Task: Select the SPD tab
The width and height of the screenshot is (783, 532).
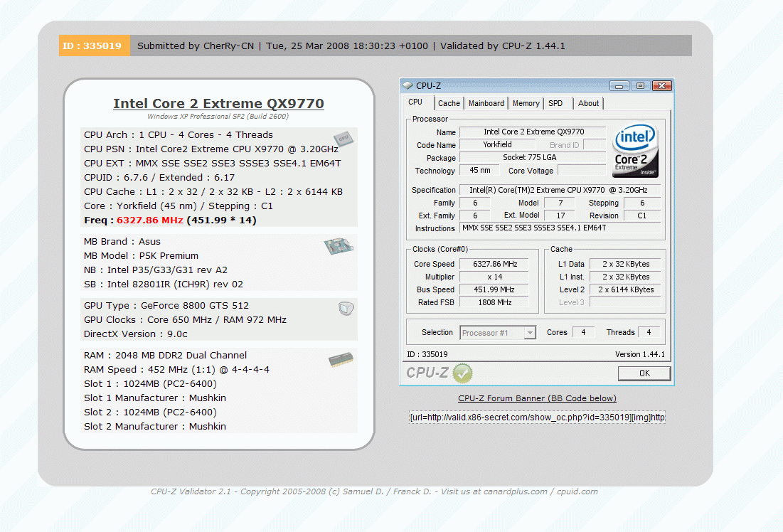Action: [x=555, y=103]
